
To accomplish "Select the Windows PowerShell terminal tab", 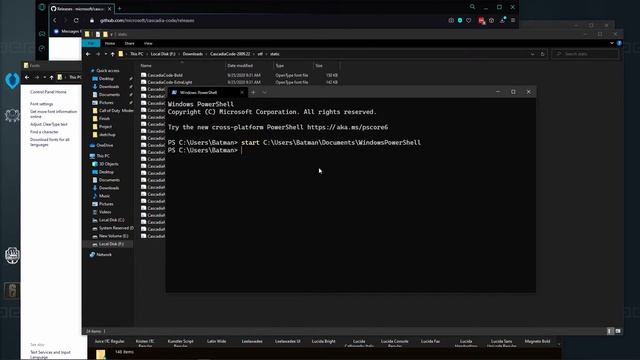I will coord(207,92).
